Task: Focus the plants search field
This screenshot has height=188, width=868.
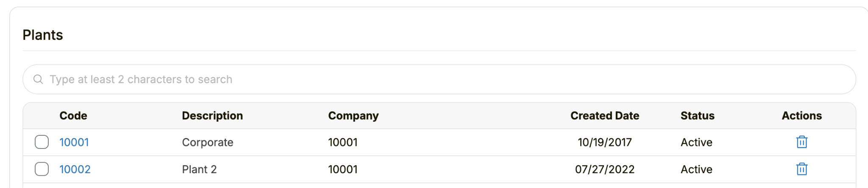Action: click(x=439, y=79)
